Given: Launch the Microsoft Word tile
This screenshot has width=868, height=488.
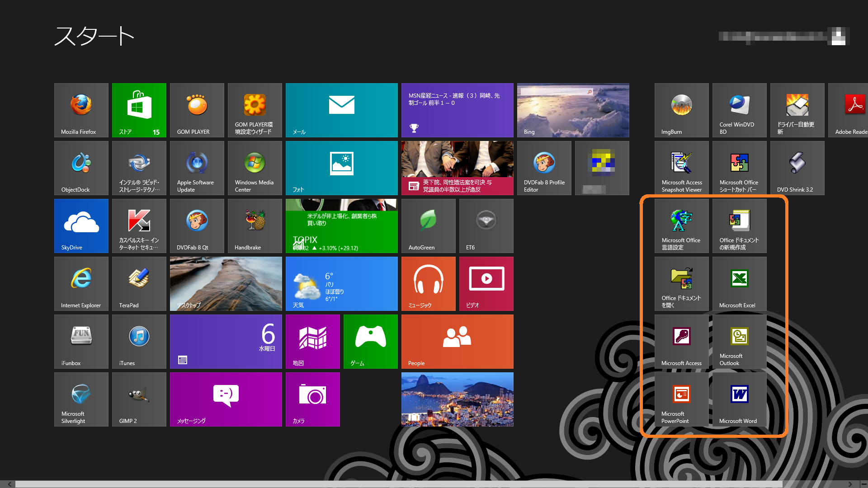Looking at the screenshot, I should [739, 399].
